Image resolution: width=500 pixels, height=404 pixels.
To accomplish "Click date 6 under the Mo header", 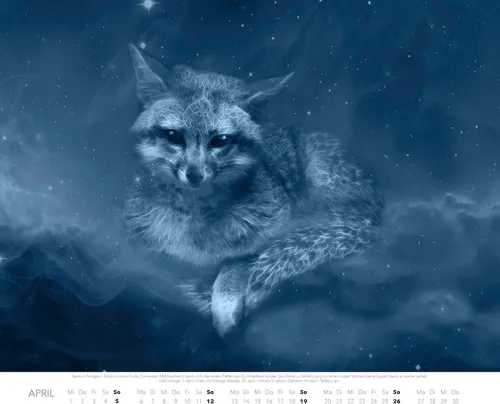I will point(141,401).
